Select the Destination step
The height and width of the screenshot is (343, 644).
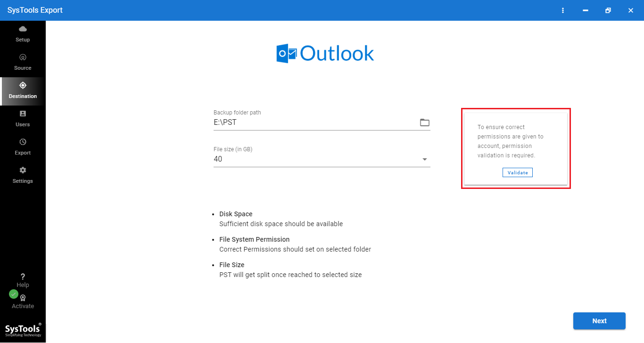click(x=23, y=91)
